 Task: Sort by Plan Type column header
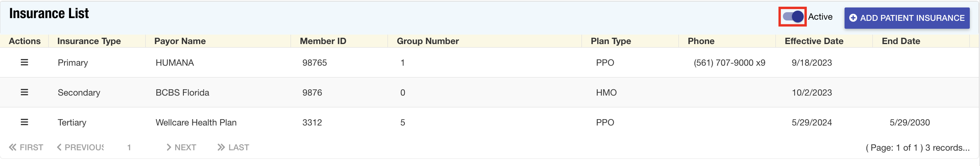(x=611, y=41)
